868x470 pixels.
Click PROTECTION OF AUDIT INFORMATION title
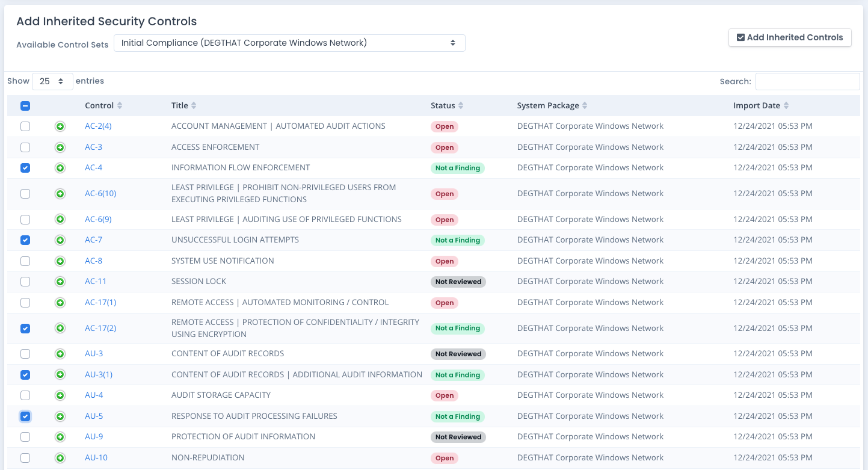click(243, 437)
